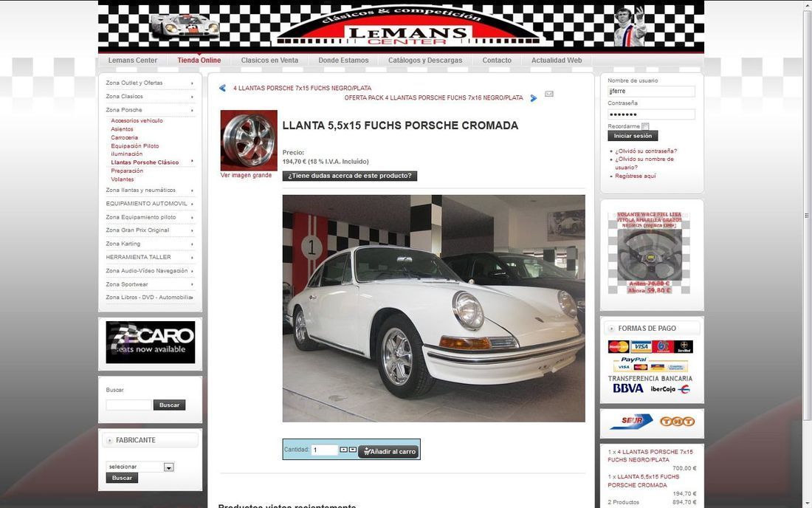Open '¿Olvidó su contraseña?' link
812x508 pixels.
(646, 151)
